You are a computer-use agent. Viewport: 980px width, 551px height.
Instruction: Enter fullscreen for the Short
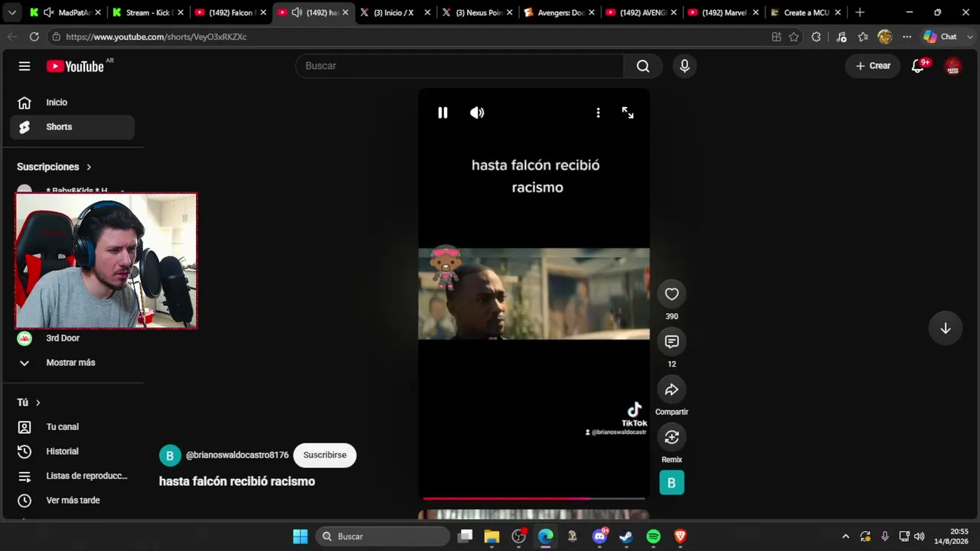628,112
